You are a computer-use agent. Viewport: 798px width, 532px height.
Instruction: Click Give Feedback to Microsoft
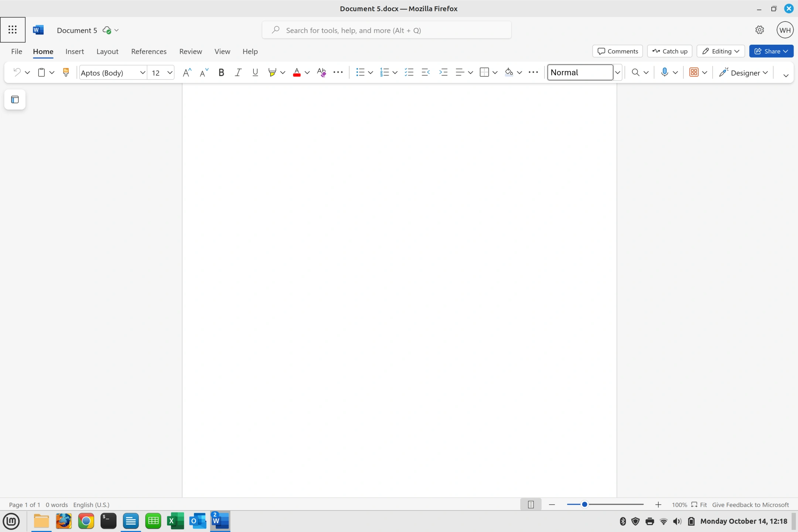pos(750,505)
